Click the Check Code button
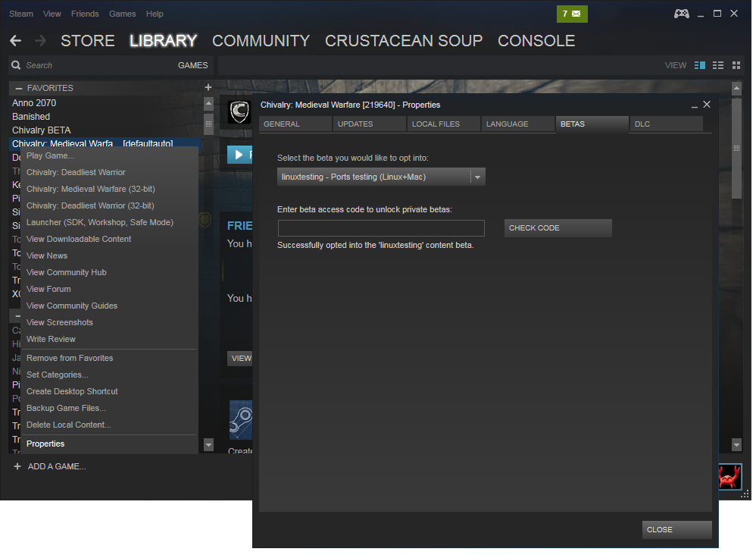This screenshot has height=555, width=756. click(558, 227)
